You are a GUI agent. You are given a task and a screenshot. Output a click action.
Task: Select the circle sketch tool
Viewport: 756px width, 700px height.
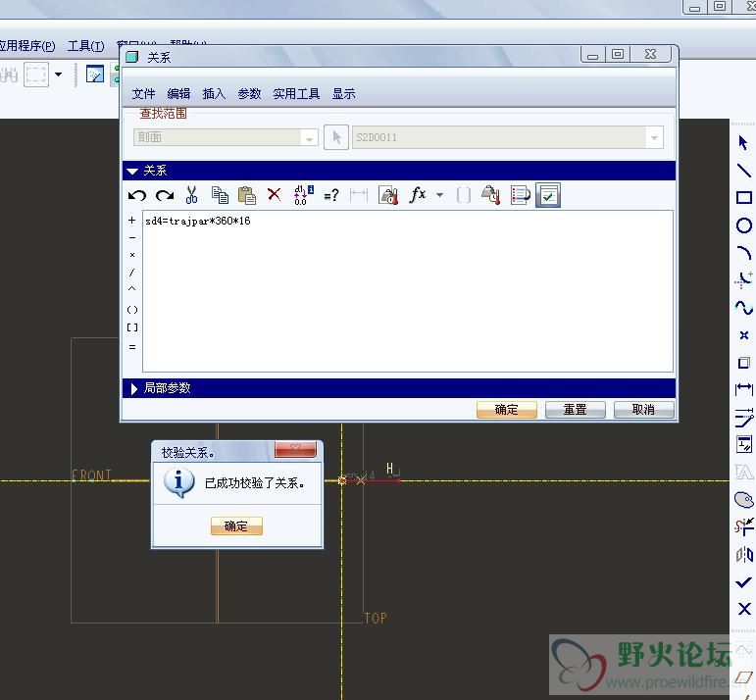(744, 225)
